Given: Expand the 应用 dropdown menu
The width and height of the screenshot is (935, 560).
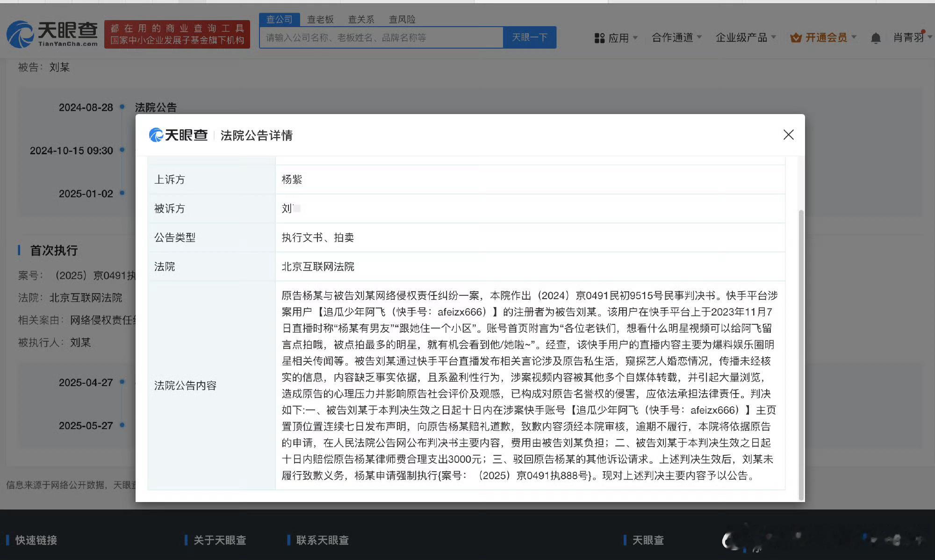Looking at the screenshot, I should click(623, 38).
